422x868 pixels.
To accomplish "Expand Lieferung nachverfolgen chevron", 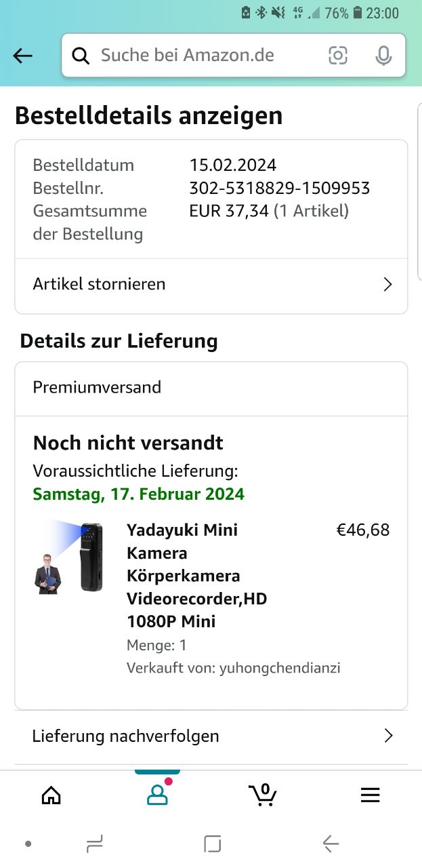I will [388, 736].
